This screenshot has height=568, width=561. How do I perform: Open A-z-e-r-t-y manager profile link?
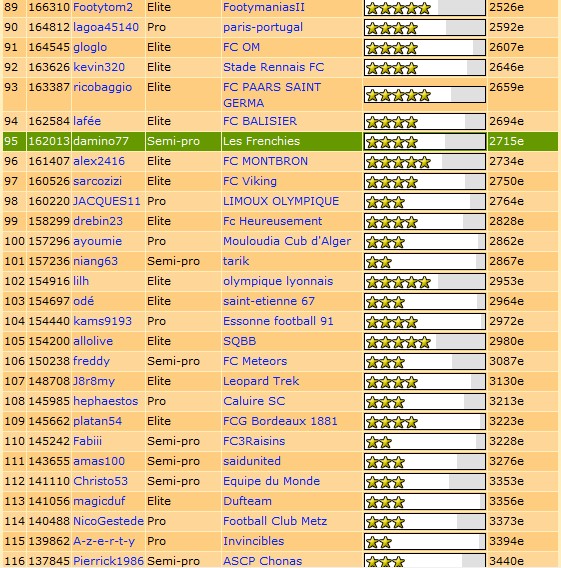tap(104, 541)
